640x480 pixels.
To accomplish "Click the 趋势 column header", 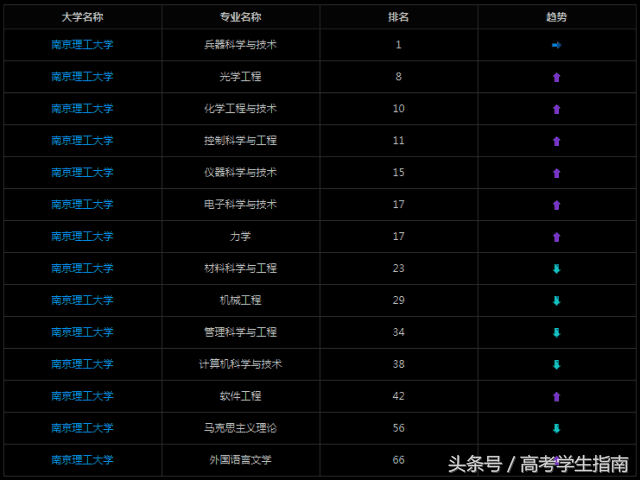I will [x=556, y=17].
